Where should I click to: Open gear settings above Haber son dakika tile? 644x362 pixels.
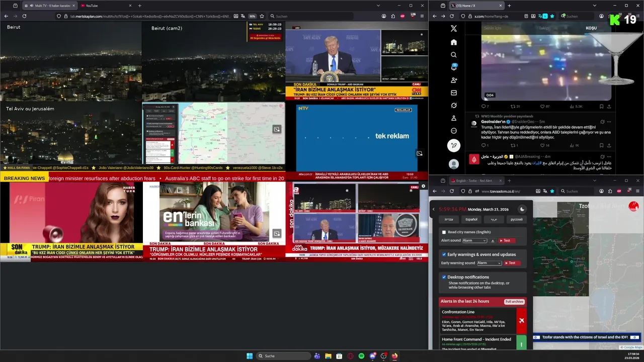(423, 187)
